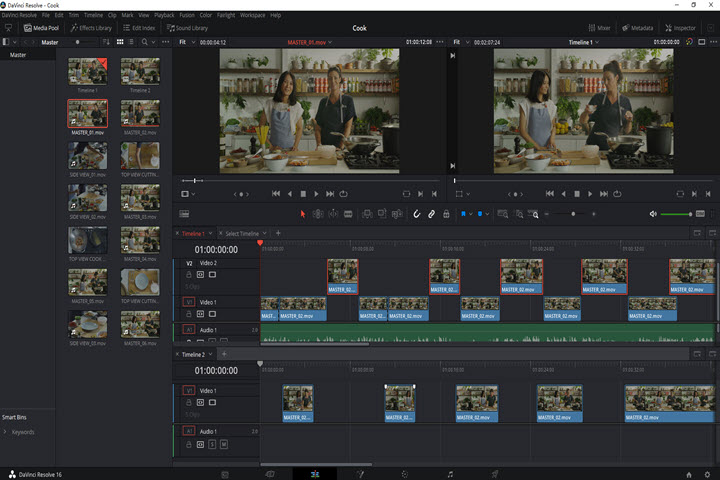720x480 pixels.
Task: Open the Playback menu
Action: [x=163, y=16]
